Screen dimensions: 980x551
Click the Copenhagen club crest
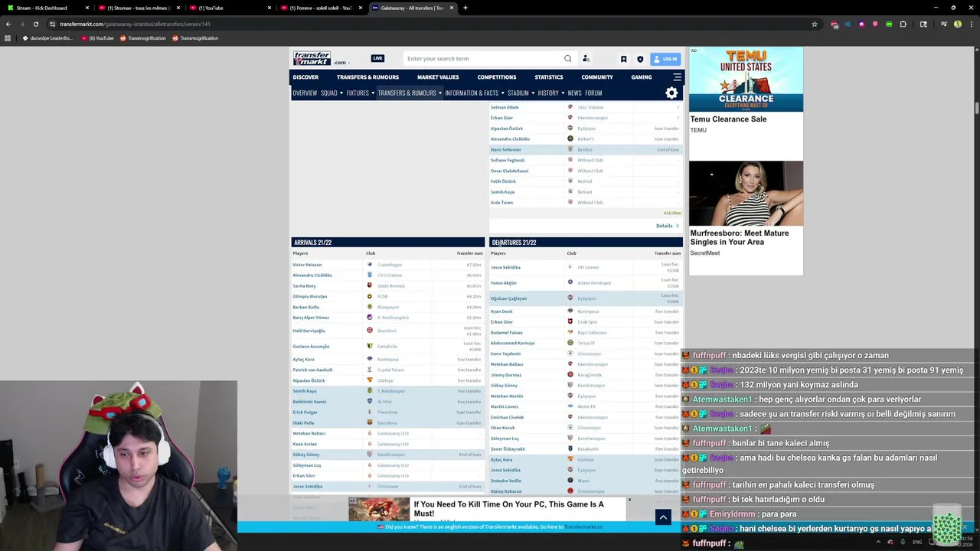370,265
